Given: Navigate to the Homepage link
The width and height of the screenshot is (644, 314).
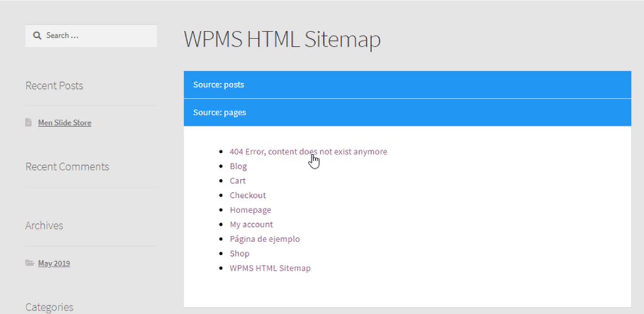Looking at the screenshot, I should pyautogui.click(x=250, y=210).
